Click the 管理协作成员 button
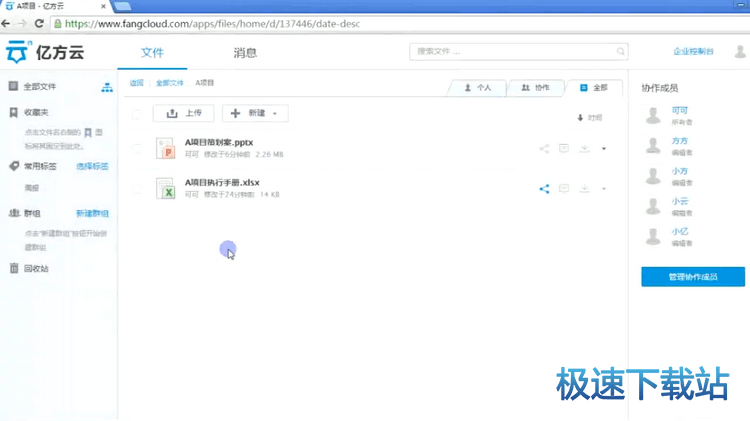The height and width of the screenshot is (421, 750). tap(693, 277)
